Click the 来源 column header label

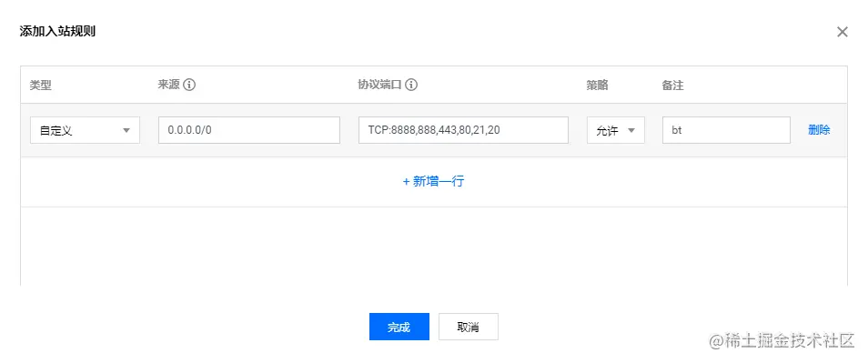169,86
